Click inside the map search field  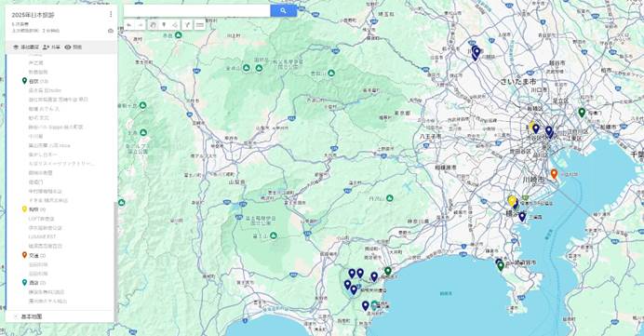[x=196, y=10]
